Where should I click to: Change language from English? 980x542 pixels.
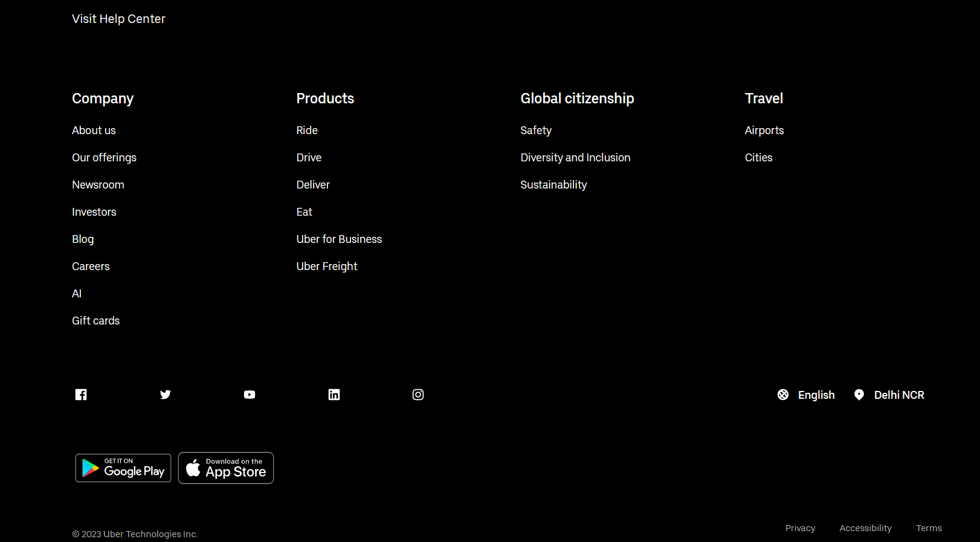(x=816, y=395)
